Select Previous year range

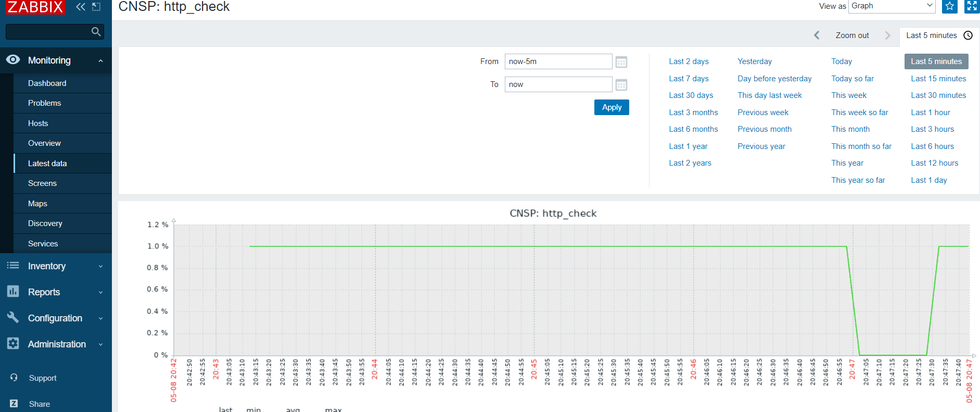pos(761,146)
